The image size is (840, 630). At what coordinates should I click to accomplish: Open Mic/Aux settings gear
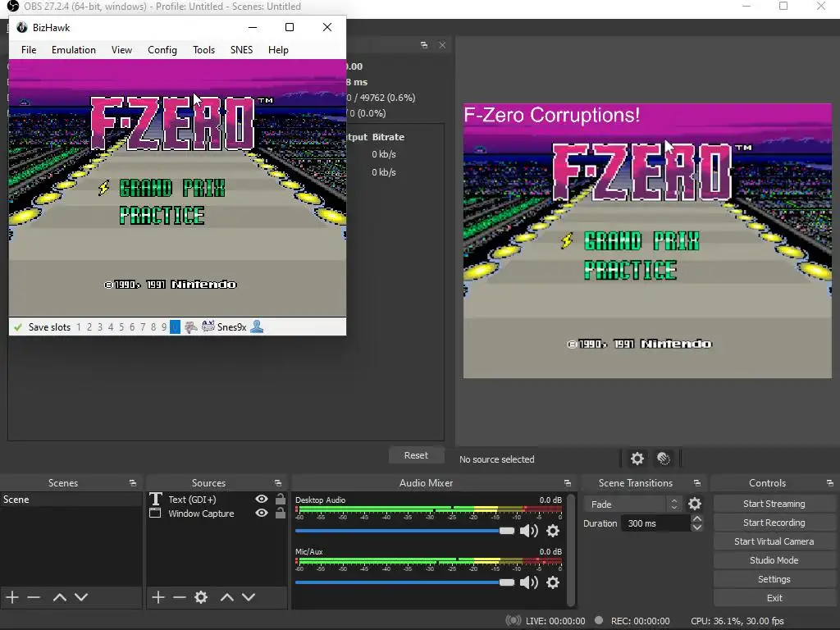553,582
